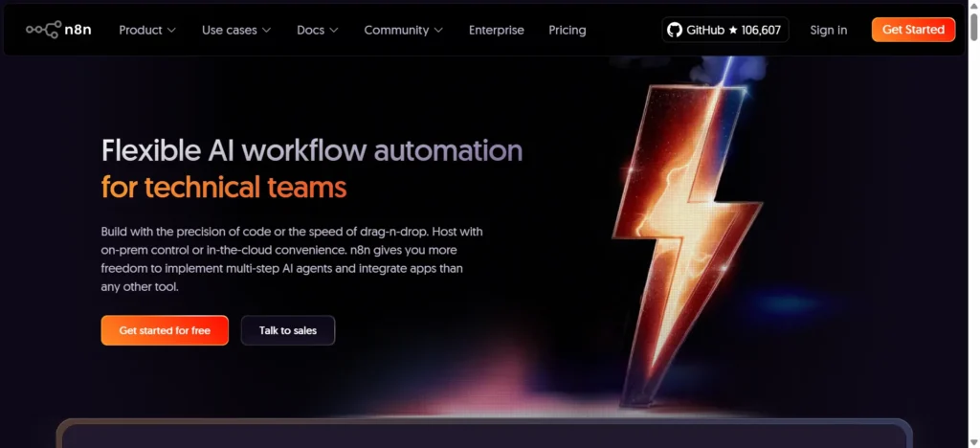Open the GitHub repository via the octocat icon
This screenshot has width=980, height=448.
[x=675, y=30]
